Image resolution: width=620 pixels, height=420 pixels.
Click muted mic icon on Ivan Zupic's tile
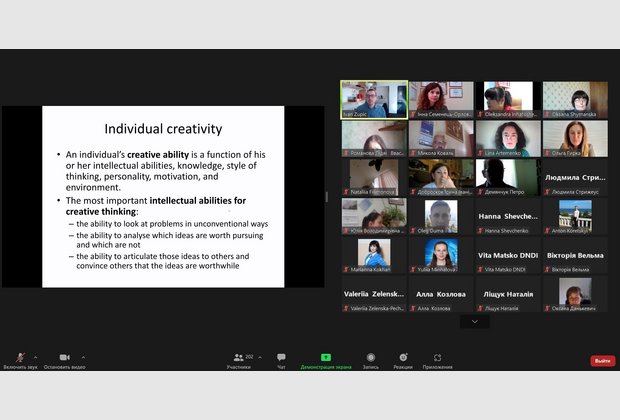click(x=345, y=114)
